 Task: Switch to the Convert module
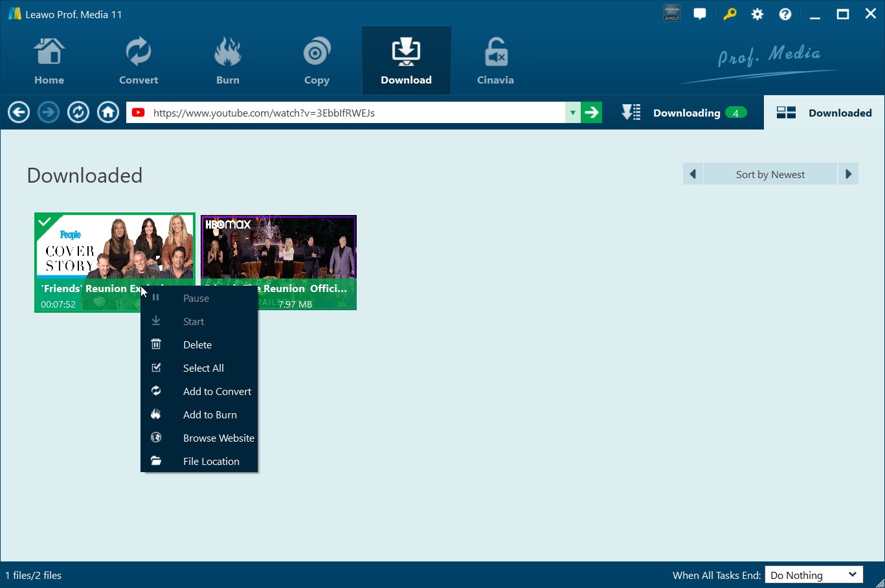(x=138, y=62)
